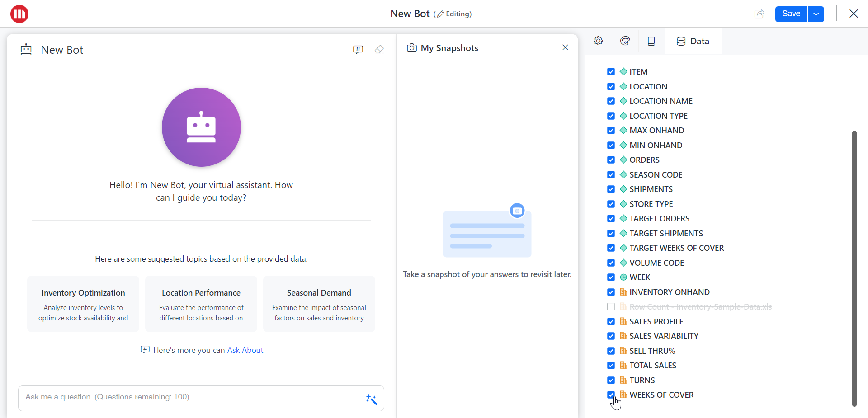
Task: Open the suggested topics chat icon
Action: pyautogui.click(x=358, y=50)
